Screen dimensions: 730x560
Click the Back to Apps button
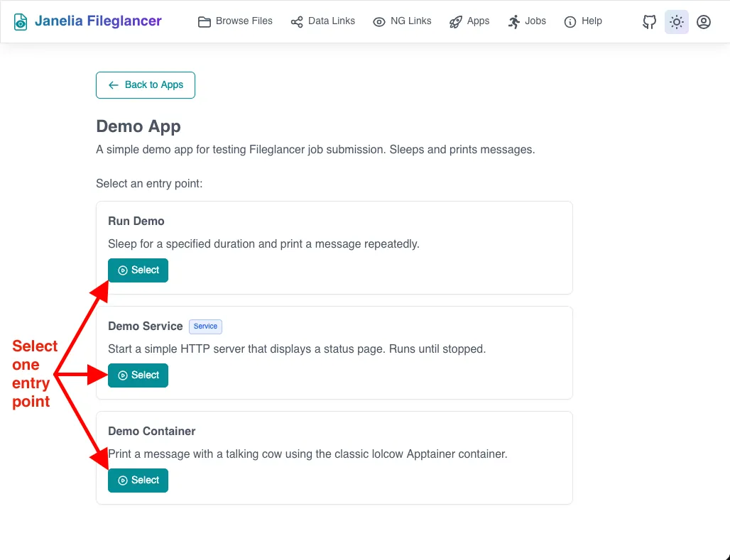click(146, 85)
